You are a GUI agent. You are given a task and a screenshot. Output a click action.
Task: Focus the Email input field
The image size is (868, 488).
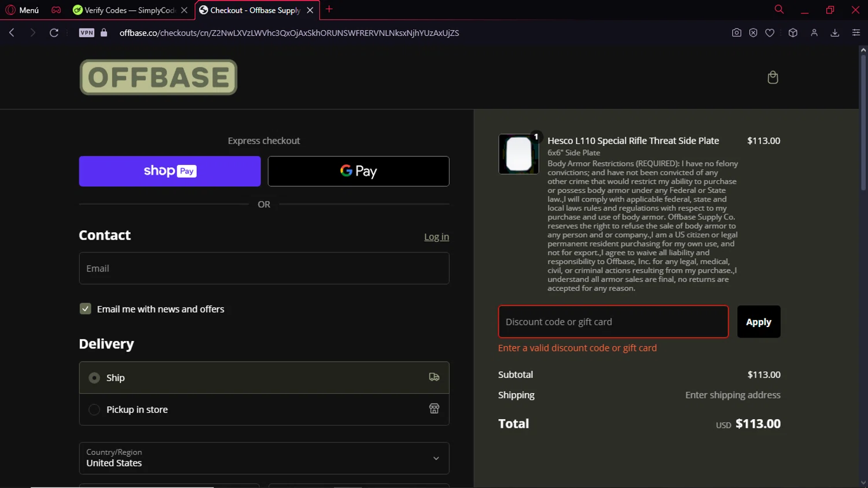tap(264, 268)
